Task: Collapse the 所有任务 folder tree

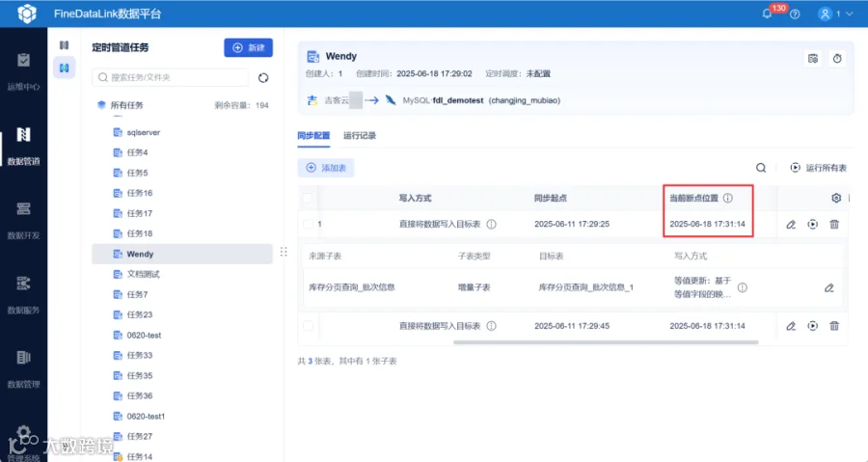Action: click(x=101, y=105)
